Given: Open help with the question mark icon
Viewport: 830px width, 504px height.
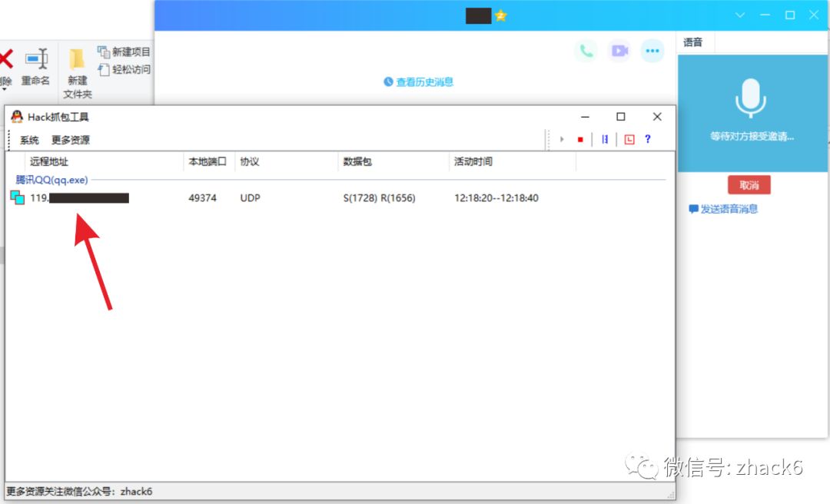Looking at the screenshot, I should tap(647, 139).
